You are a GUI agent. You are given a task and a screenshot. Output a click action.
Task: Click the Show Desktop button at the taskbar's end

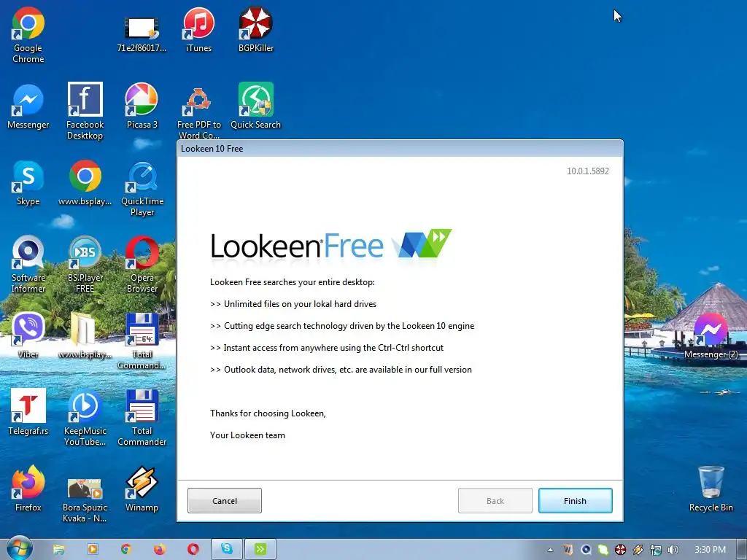(742, 549)
